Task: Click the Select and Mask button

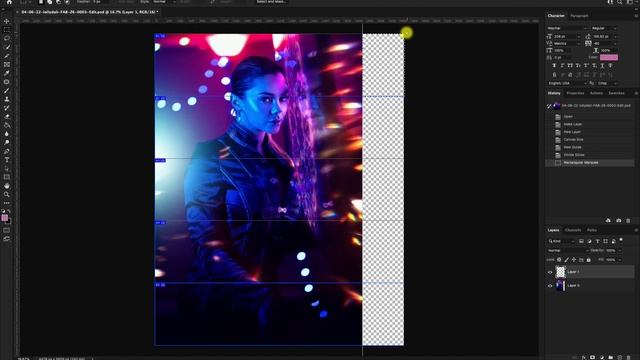Action: (272, 2)
